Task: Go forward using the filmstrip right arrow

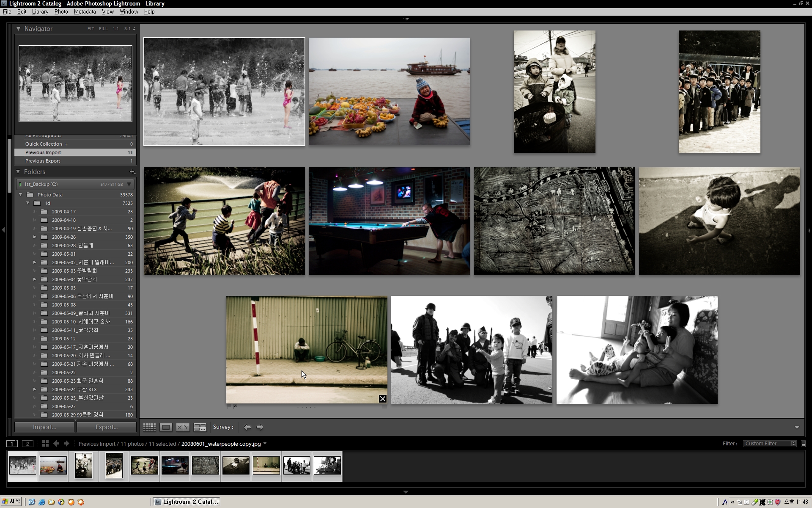Action: (x=66, y=444)
